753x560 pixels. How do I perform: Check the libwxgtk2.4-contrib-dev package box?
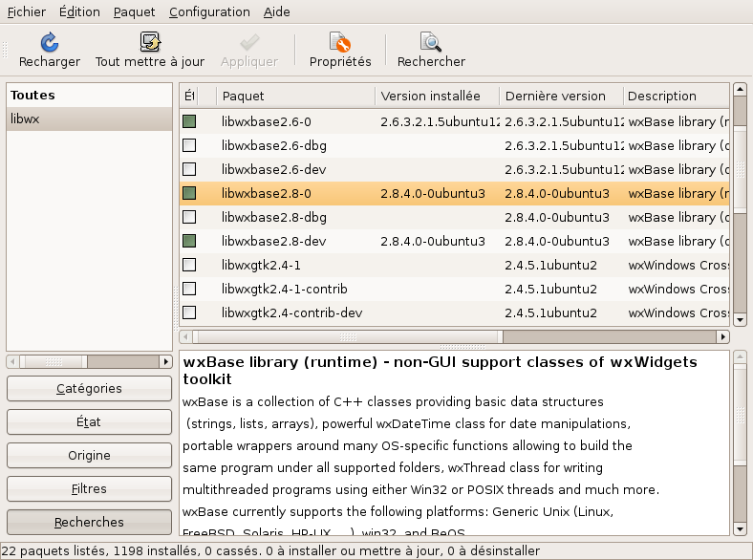189,312
